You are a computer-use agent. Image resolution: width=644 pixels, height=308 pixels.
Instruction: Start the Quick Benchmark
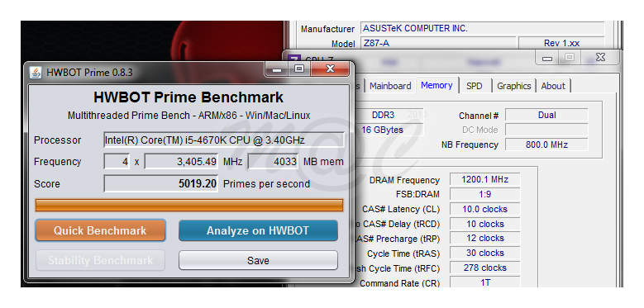tap(100, 230)
